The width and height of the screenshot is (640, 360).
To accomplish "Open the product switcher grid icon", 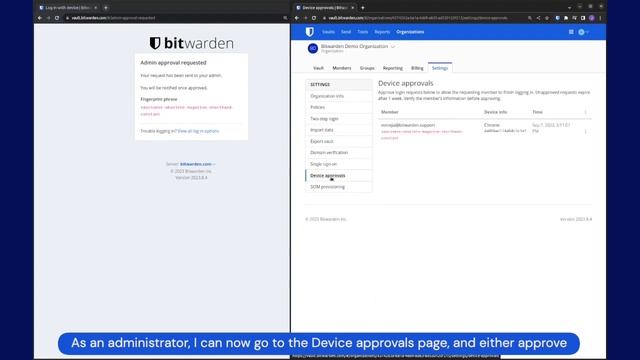I will tap(571, 32).
